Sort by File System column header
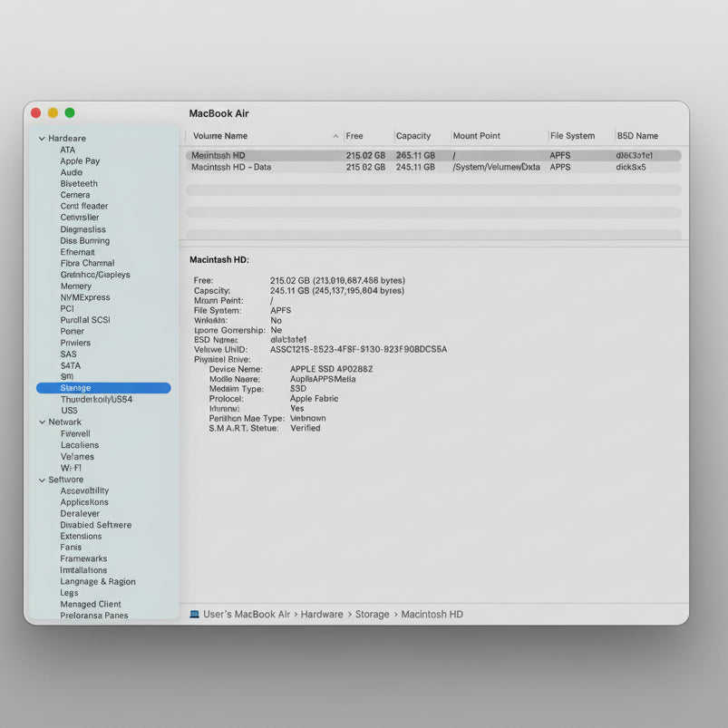 point(572,136)
